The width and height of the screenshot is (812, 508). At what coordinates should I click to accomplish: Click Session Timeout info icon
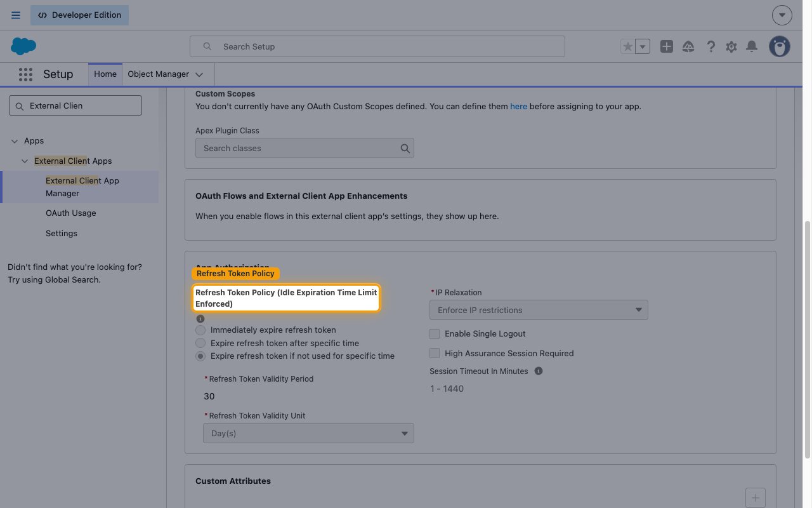pyautogui.click(x=539, y=371)
